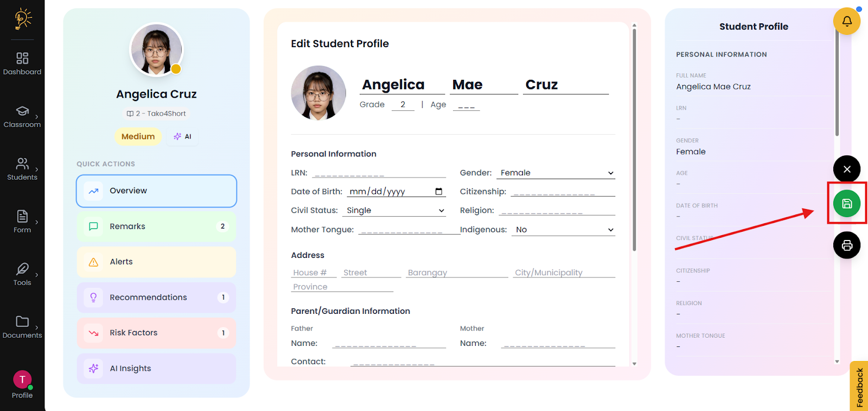Expand the Gender dropdown

pyautogui.click(x=556, y=173)
